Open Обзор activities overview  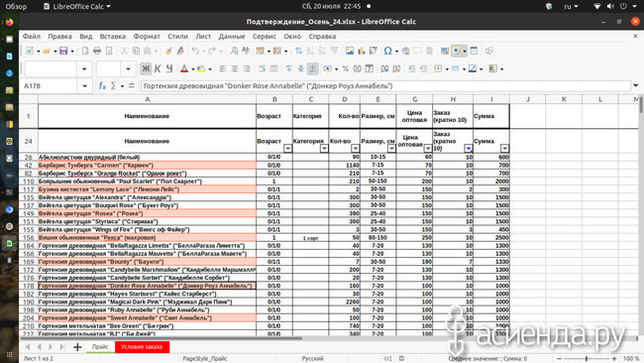point(16,6)
